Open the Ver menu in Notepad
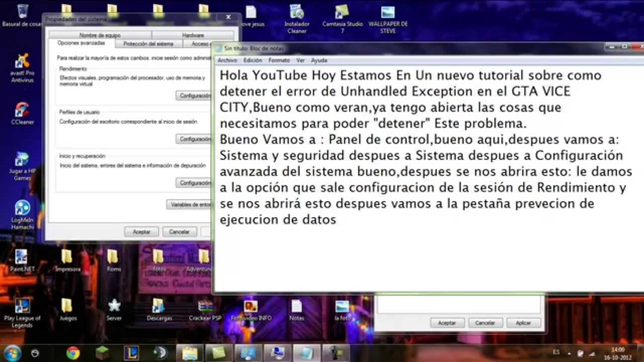This screenshot has width=644, height=362. 300,60
